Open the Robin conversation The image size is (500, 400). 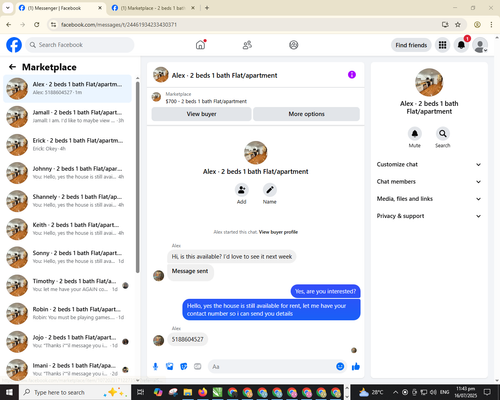pyautogui.click(x=67, y=313)
